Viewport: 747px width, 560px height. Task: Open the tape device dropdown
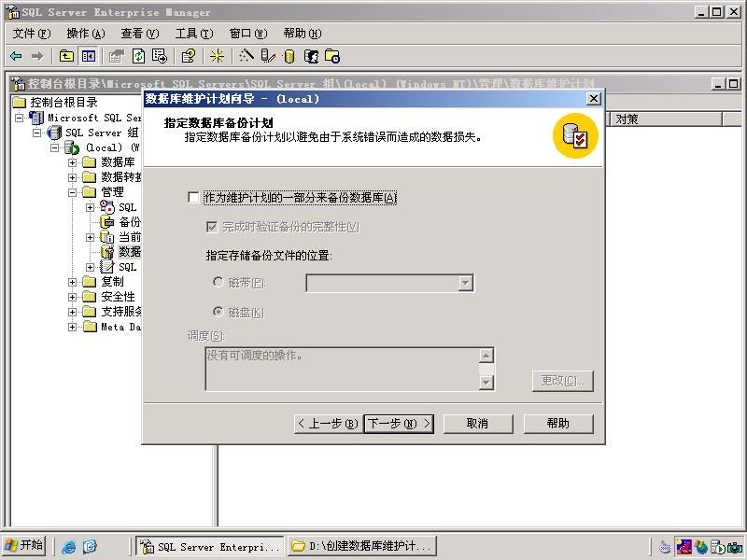(x=465, y=283)
